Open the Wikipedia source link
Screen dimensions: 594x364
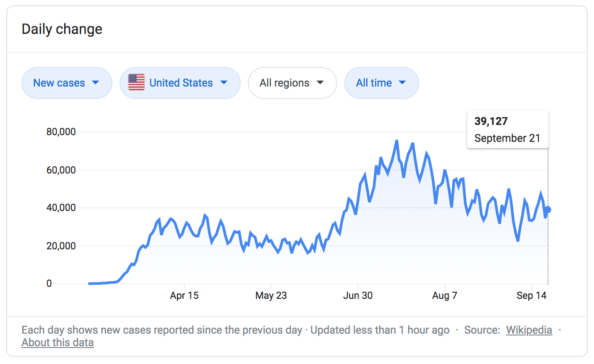point(529,330)
